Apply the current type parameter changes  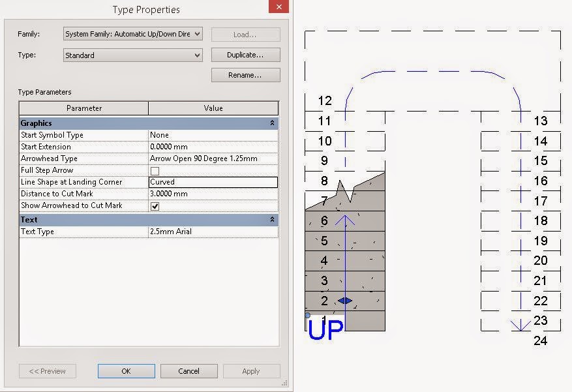(x=252, y=370)
